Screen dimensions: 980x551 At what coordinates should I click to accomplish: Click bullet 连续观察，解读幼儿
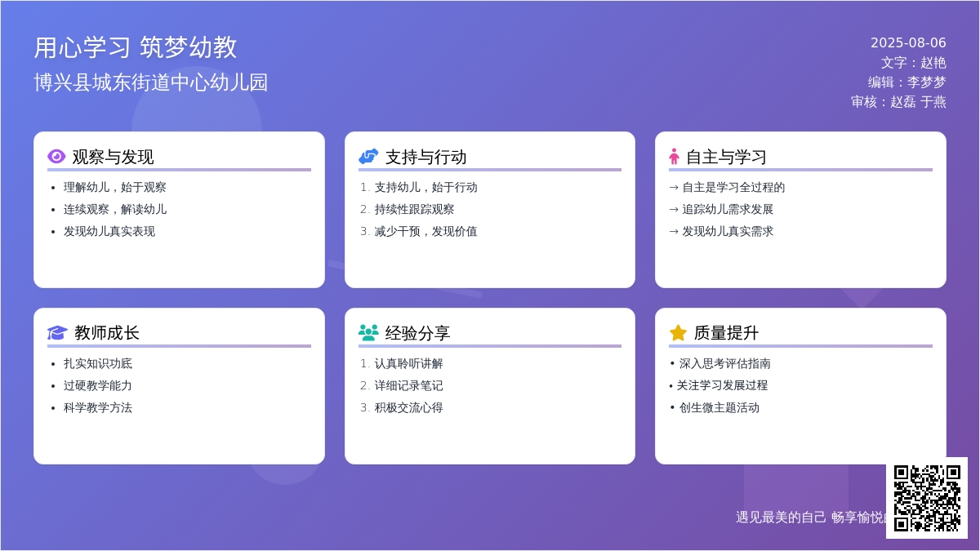point(115,209)
